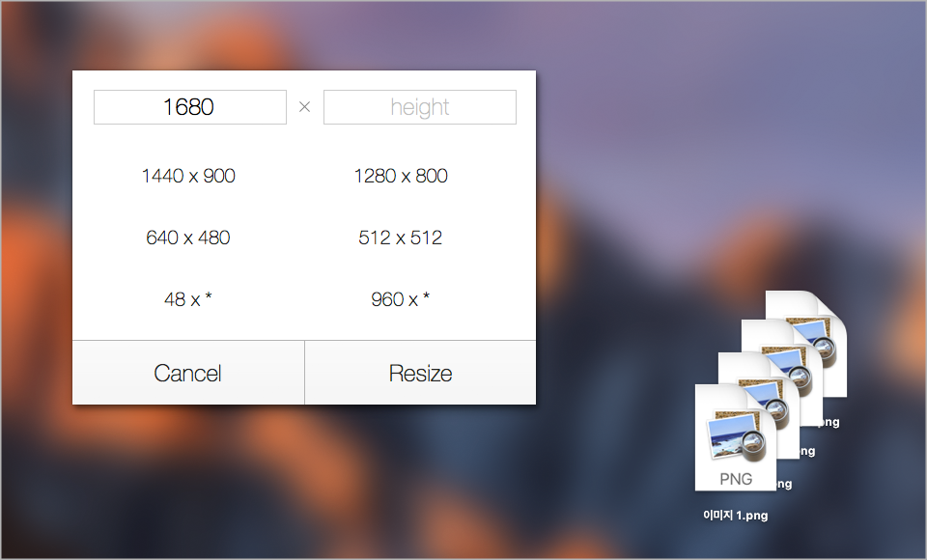Click the partly hidden filename of the third PNG
This screenshot has height=560, width=927.
click(x=807, y=451)
